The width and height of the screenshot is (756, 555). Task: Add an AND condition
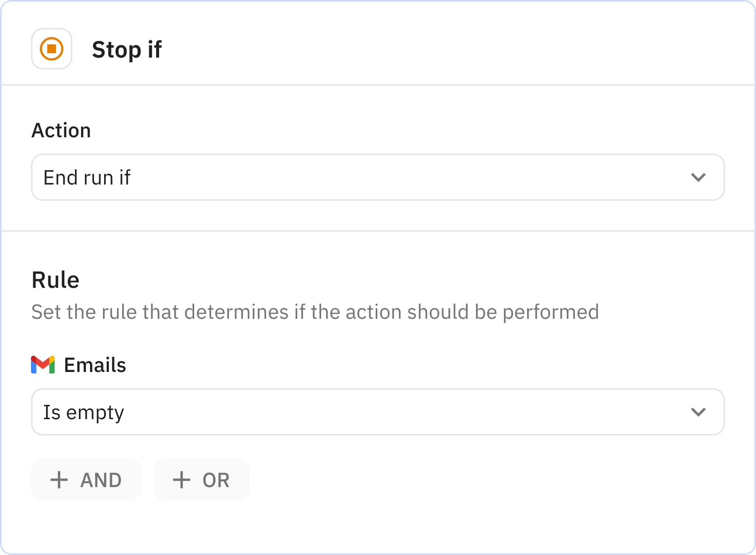[86, 480]
